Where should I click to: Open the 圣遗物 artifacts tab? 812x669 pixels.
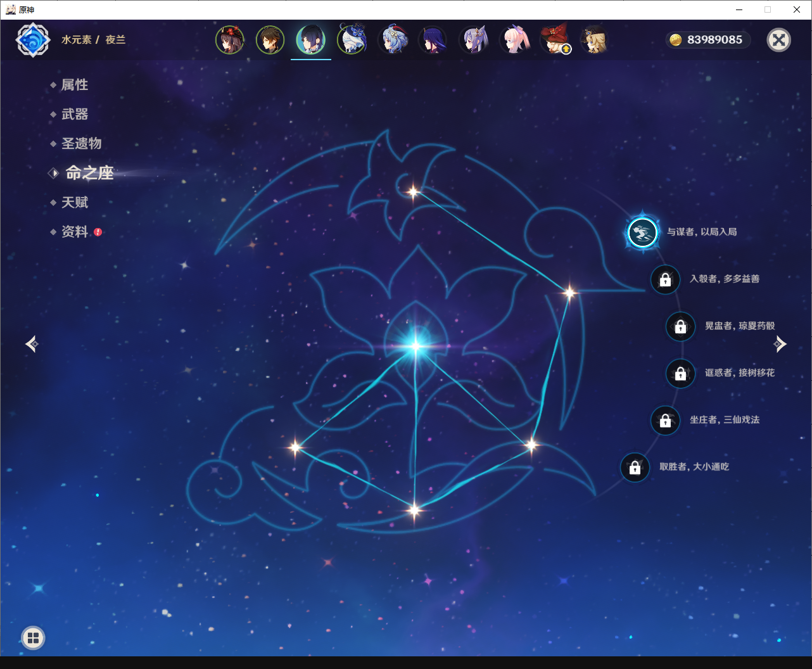81,143
